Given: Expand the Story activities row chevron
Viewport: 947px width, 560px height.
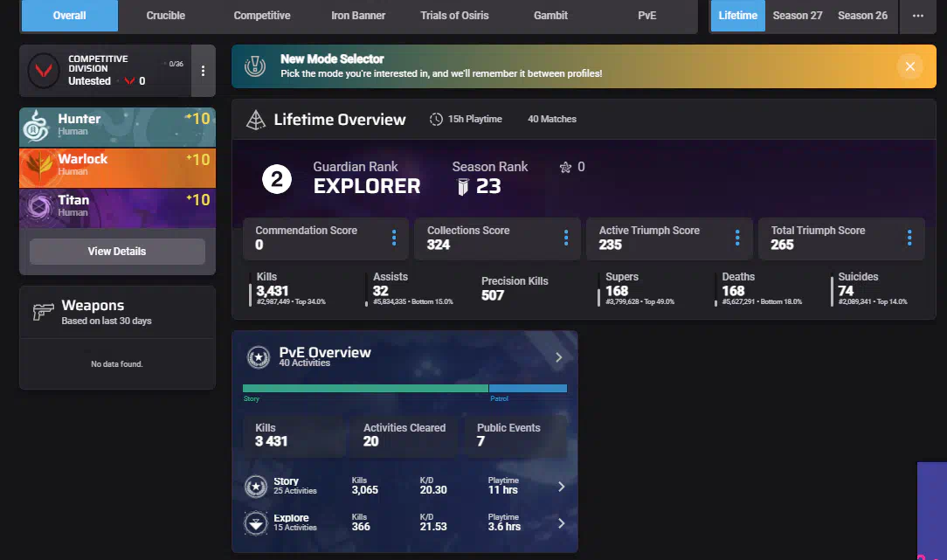Looking at the screenshot, I should coord(561,487).
